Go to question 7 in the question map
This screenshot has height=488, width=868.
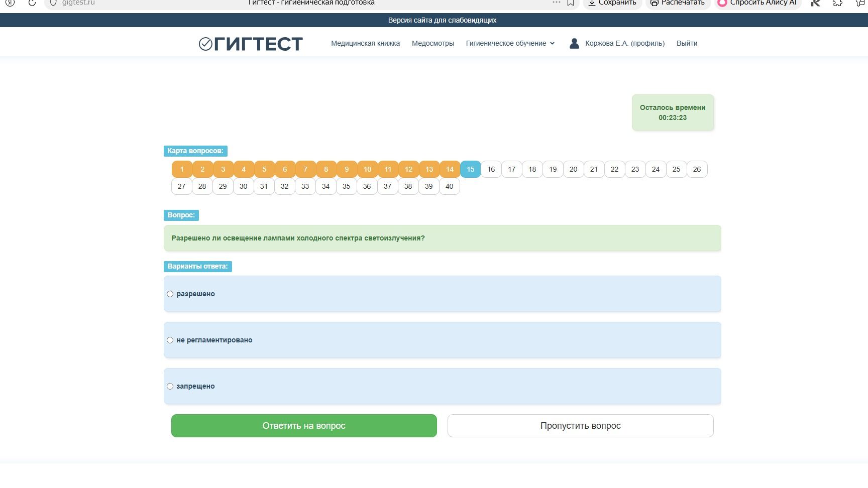pyautogui.click(x=305, y=169)
